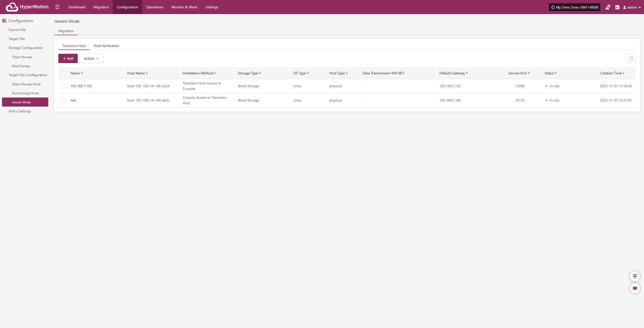644x328 pixels.
Task: Open the documentation book floating icon
Action: click(635, 288)
